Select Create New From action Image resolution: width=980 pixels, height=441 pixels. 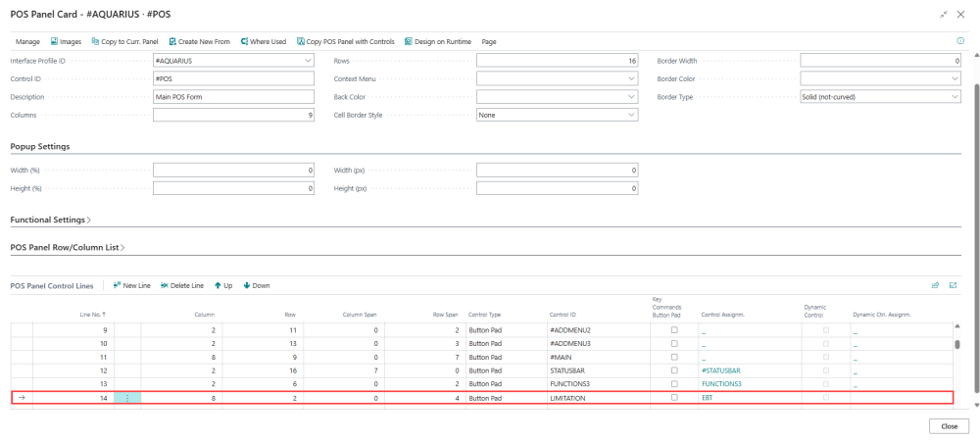point(199,42)
